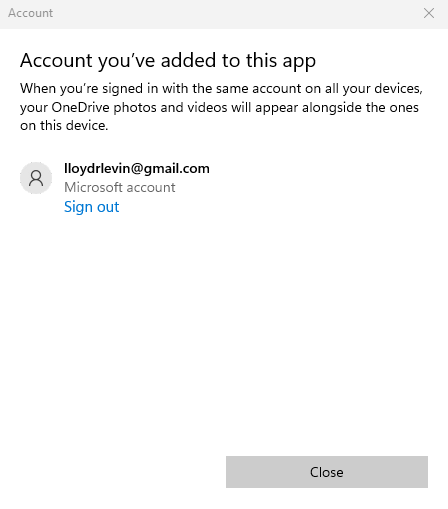The image size is (448, 509).
Task: Click the user avatar icon
Action: coord(36,178)
